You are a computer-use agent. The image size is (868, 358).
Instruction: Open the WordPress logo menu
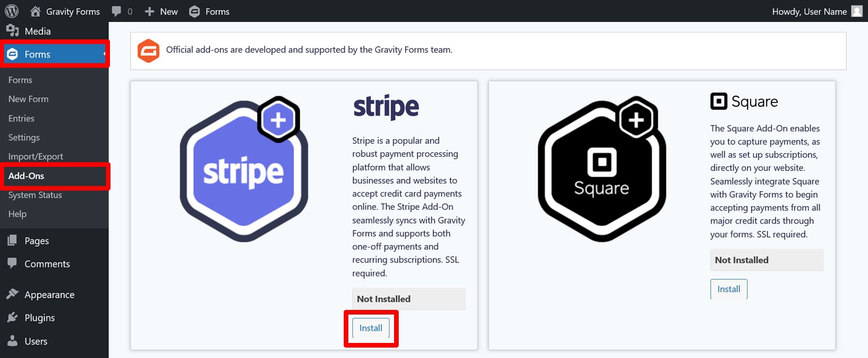coord(12,11)
